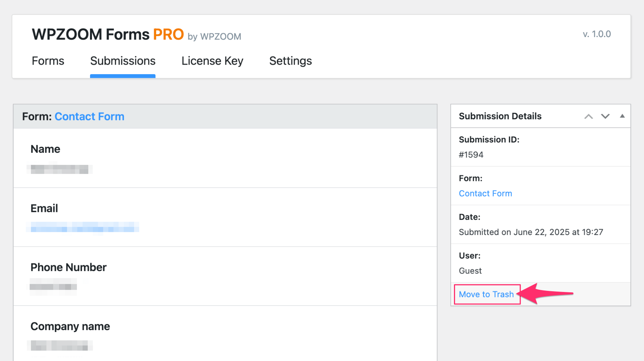
Task: Click the version number v. 1.0.0
Action: 597,34
